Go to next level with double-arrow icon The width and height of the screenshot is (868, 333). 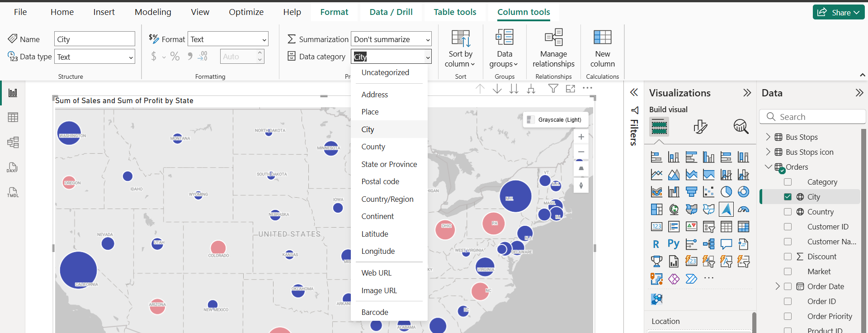pos(514,89)
